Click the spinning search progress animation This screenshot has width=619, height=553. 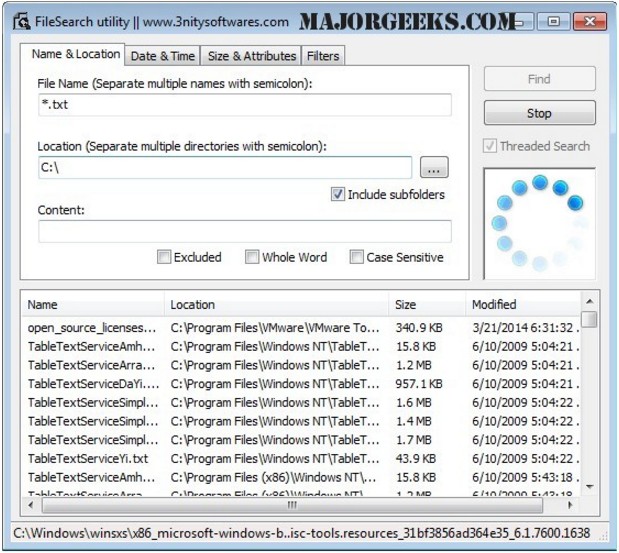(539, 223)
